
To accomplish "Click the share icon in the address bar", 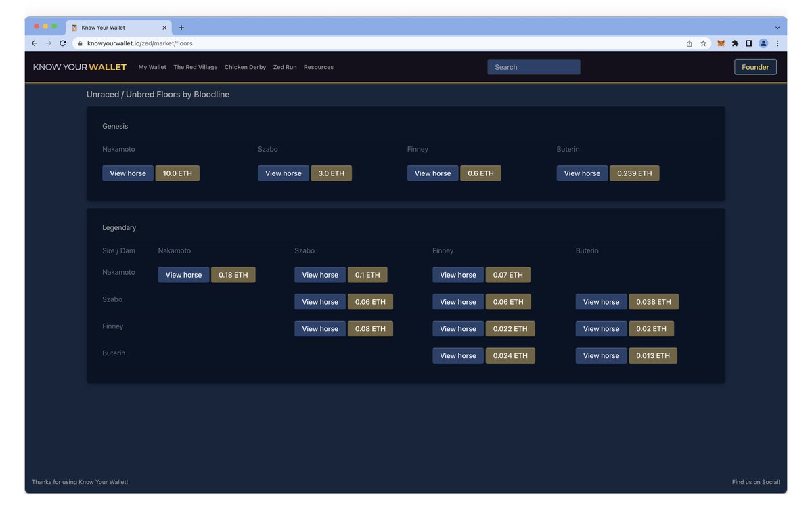I will [687, 43].
